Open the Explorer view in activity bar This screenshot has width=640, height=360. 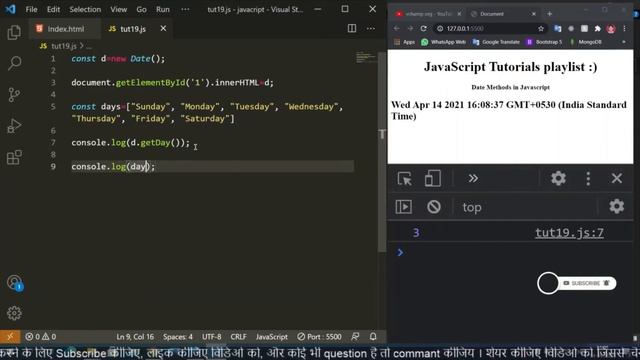click(x=14, y=32)
